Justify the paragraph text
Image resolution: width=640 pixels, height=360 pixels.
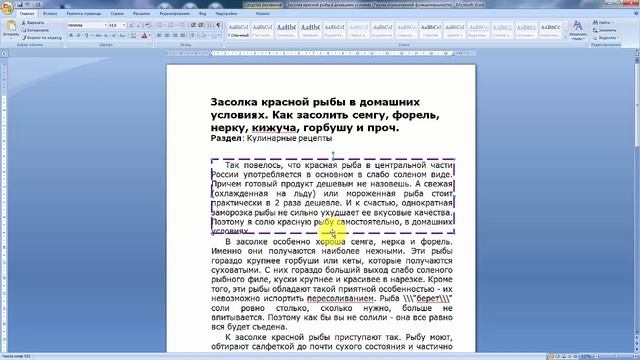click(182, 36)
